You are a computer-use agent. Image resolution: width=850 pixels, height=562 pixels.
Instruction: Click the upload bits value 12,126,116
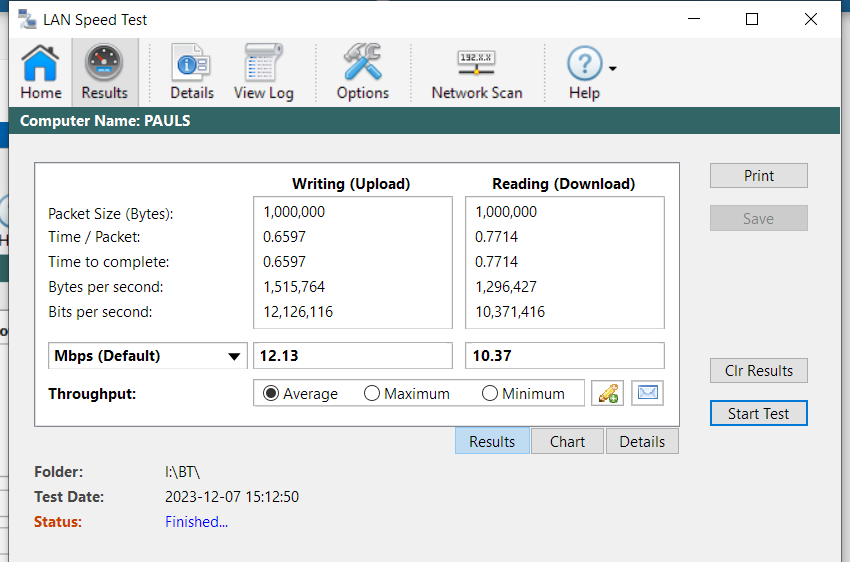click(298, 312)
